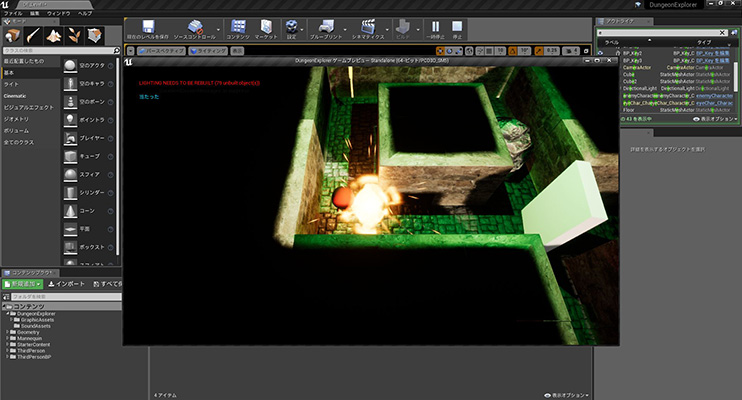Toggle rotation snapping in the viewport
Image resolution: width=742 pixels, height=400 pixels.
coord(513,49)
